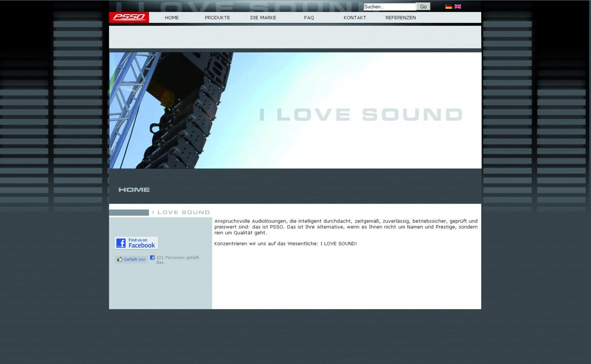Go to DIE MARKE page
Viewport: 591px width, 364px height.
(263, 17)
